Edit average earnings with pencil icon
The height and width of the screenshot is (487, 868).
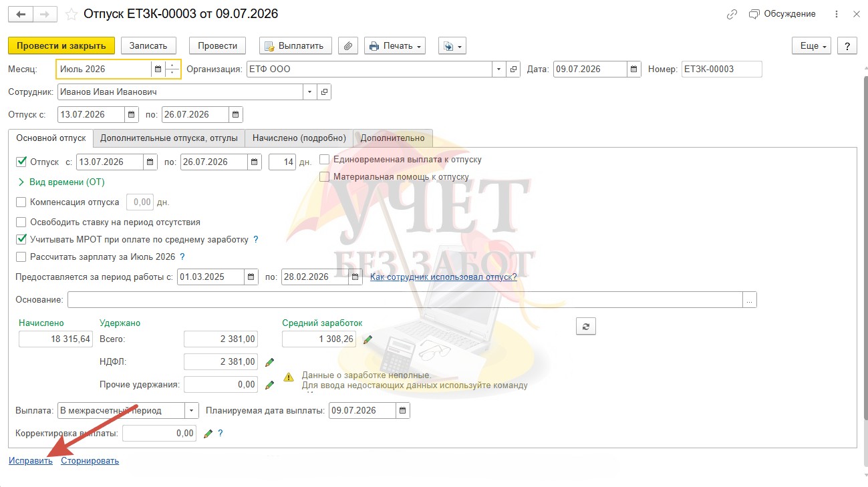368,339
